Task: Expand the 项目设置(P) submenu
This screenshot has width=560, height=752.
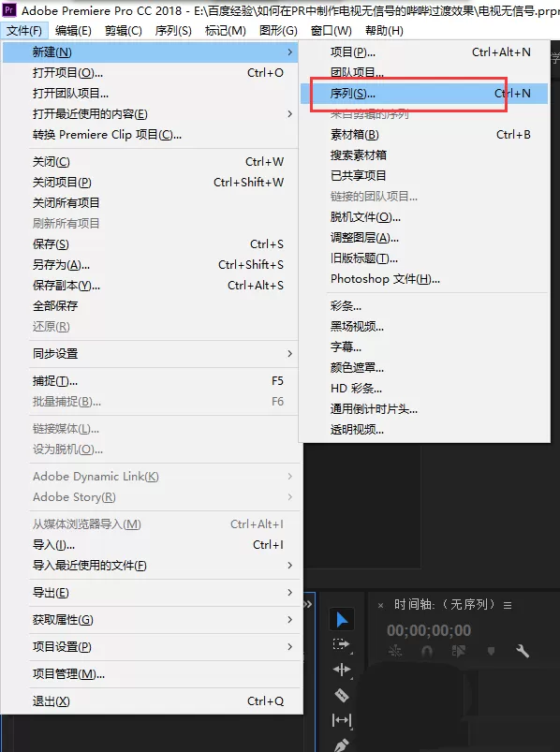Action: click(151, 646)
